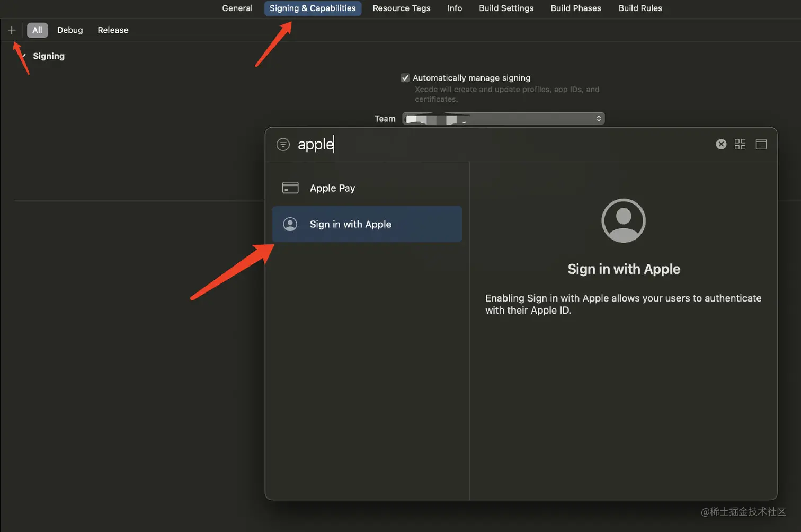Clear the capability search with the x icon
The height and width of the screenshot is (532, 801).
(x=720, y=144)
